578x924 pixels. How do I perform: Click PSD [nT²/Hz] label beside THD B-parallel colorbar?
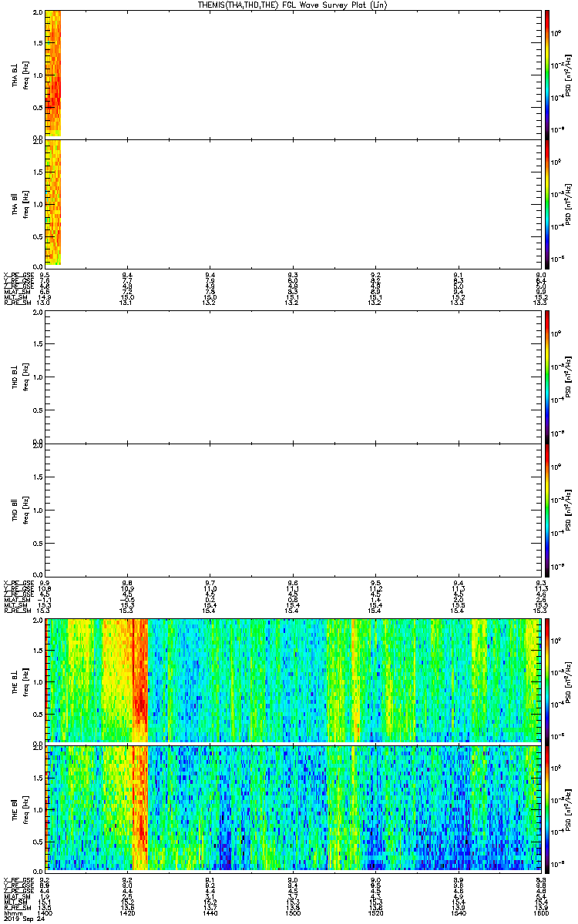coord(569,509)
